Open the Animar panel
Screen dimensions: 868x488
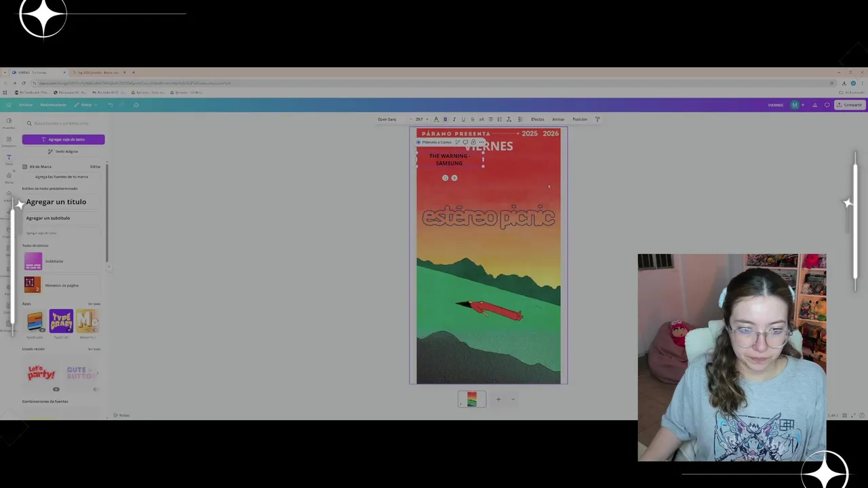558,119
